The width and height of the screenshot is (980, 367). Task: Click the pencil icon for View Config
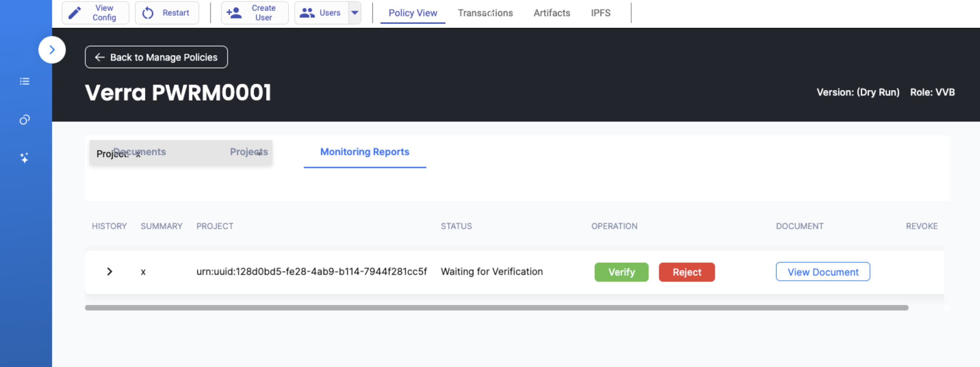click(x=75, y=13)
